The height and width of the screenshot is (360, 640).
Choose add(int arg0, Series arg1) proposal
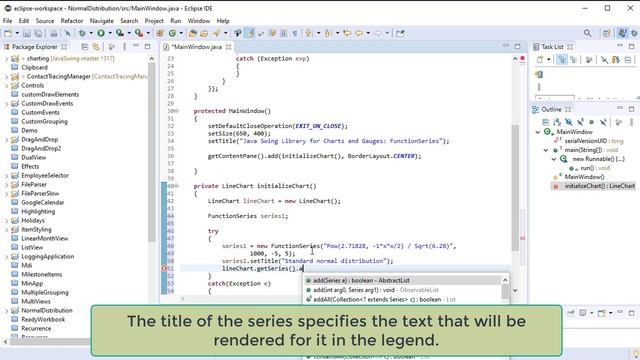pos(403,290)
